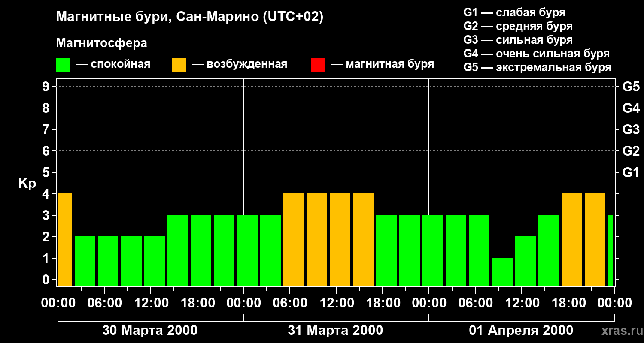
Task: Click the 'G4' right-axis label beside the chart
Action: click(x=631, y=108)
